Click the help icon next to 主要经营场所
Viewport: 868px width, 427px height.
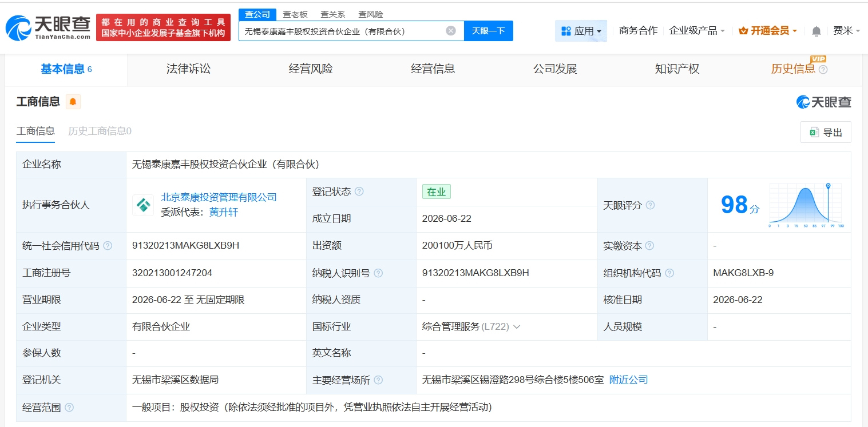coord(378,380)
